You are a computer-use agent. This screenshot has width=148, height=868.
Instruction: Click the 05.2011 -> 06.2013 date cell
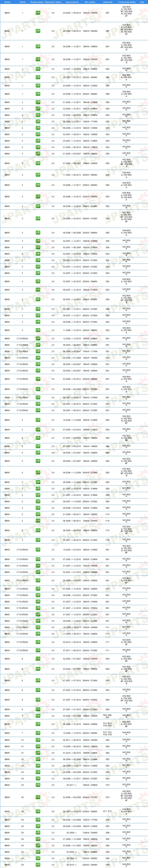click(x=72, y=540)
